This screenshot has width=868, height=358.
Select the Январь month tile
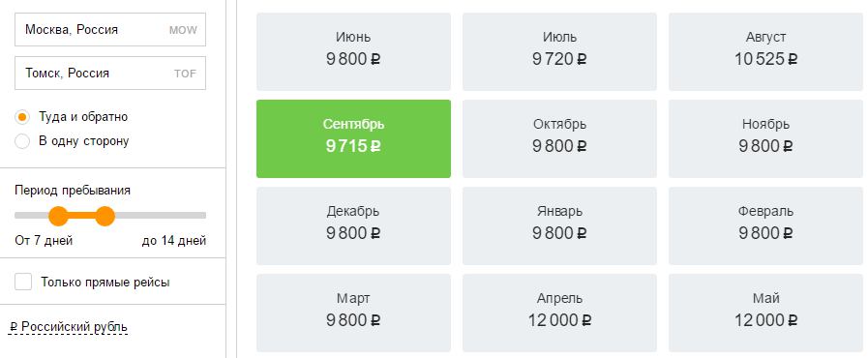point(559,225)
